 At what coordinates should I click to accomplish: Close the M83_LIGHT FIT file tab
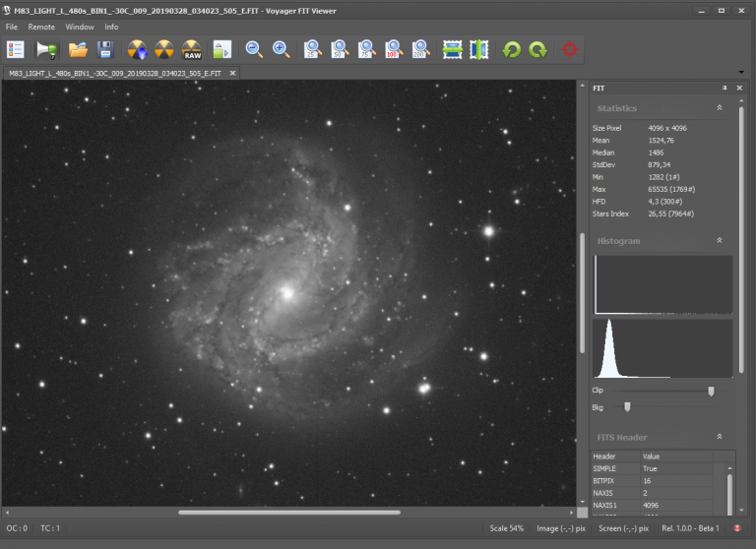pyautogui.click(x=232, y=73)
